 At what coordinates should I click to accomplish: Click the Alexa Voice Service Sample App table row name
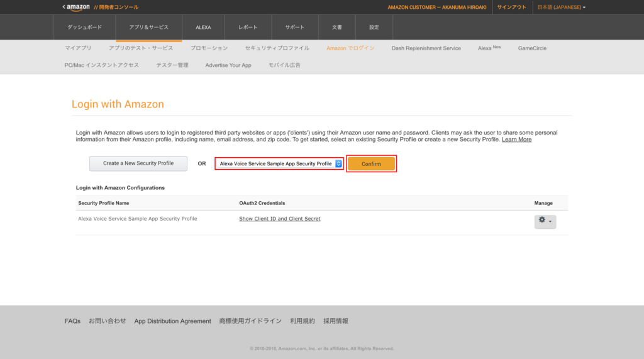point(138,219)
